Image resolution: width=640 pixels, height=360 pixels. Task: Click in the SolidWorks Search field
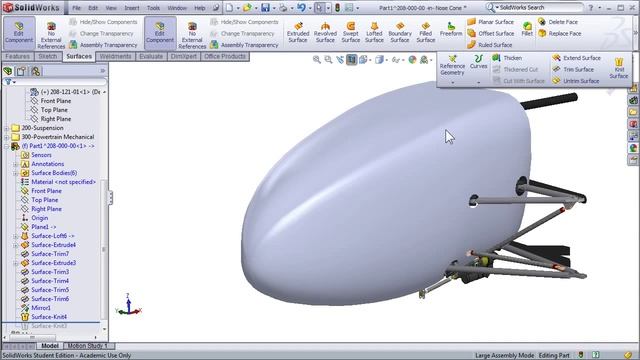pos(539,8)
